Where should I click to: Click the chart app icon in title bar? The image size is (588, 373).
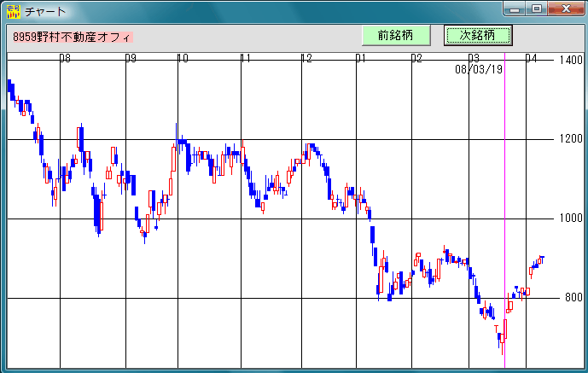click(14, 12)
